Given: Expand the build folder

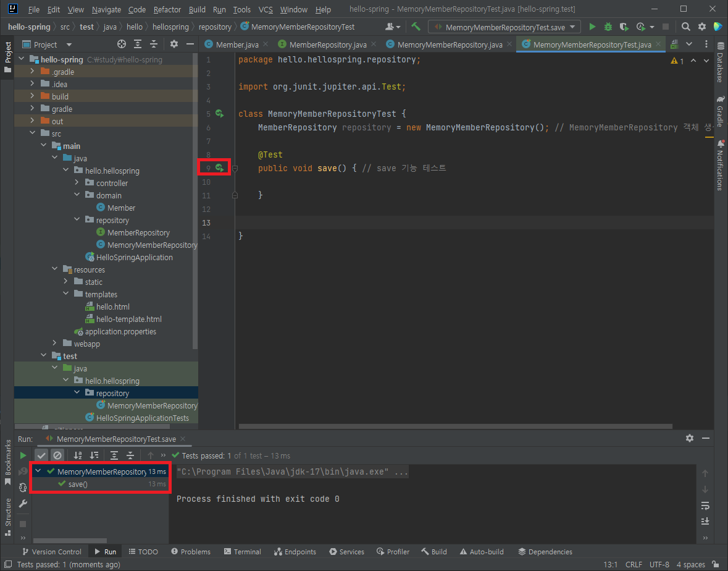Looking at the screenshot, I should [x=32, y=96].
